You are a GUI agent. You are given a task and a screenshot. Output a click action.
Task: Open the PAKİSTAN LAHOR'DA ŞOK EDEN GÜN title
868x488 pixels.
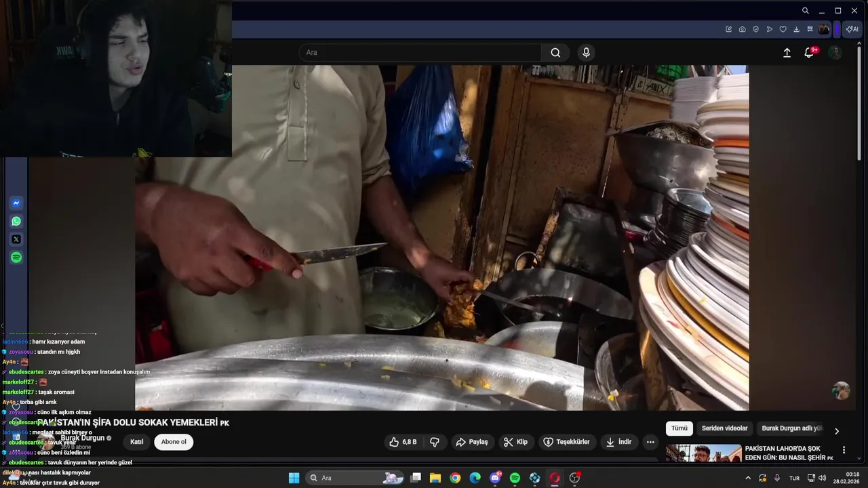[x=789, y=453]
